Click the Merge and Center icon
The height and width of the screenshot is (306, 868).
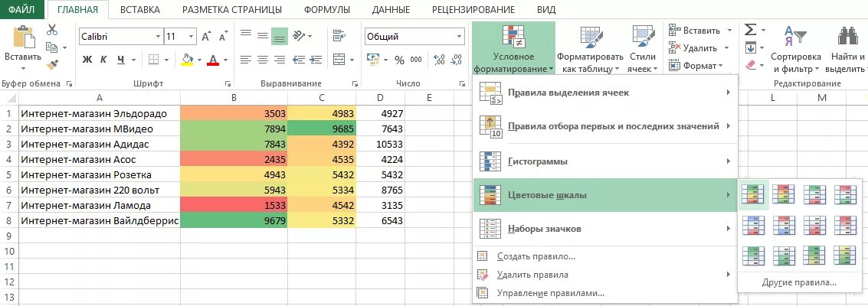coord(339,59)
